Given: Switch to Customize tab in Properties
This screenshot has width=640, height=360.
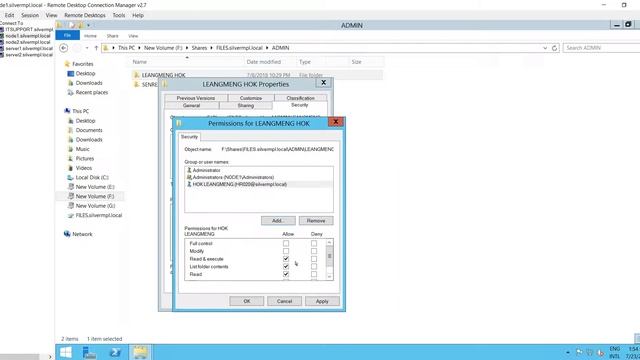Looking at the screenshot, I should point(251,98).
